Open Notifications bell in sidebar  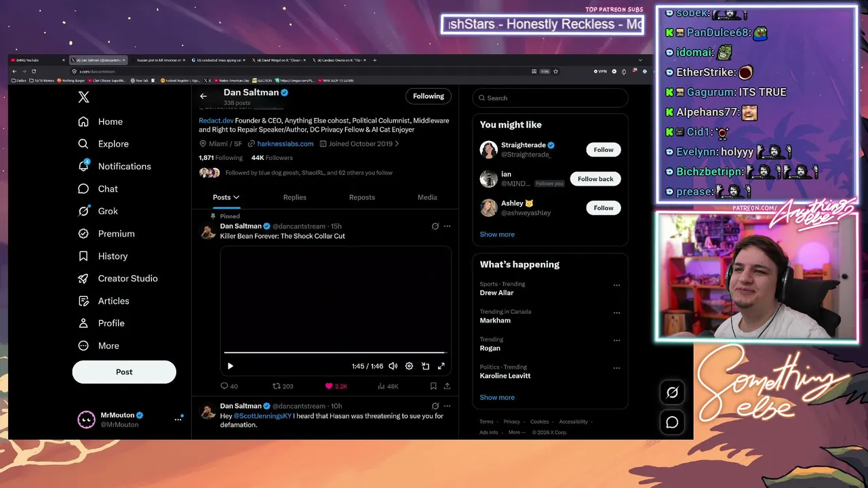115,166
